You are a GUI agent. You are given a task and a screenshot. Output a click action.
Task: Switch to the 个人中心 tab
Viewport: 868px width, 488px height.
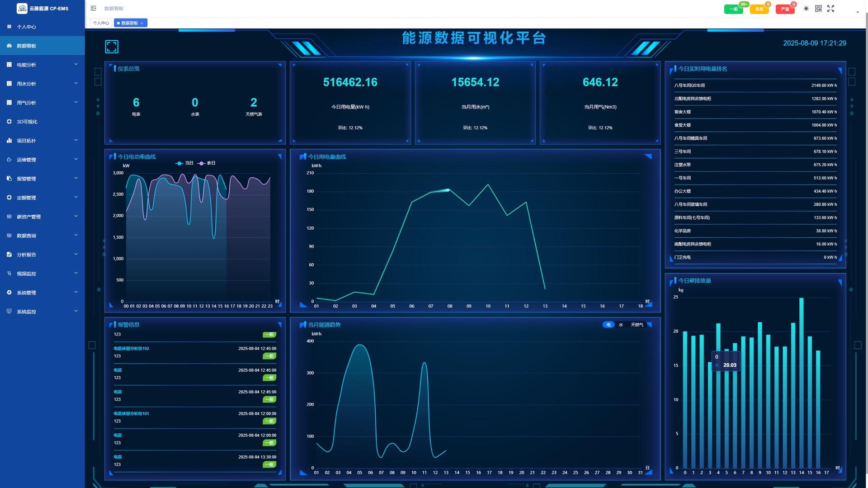click(x=101, y=23)
